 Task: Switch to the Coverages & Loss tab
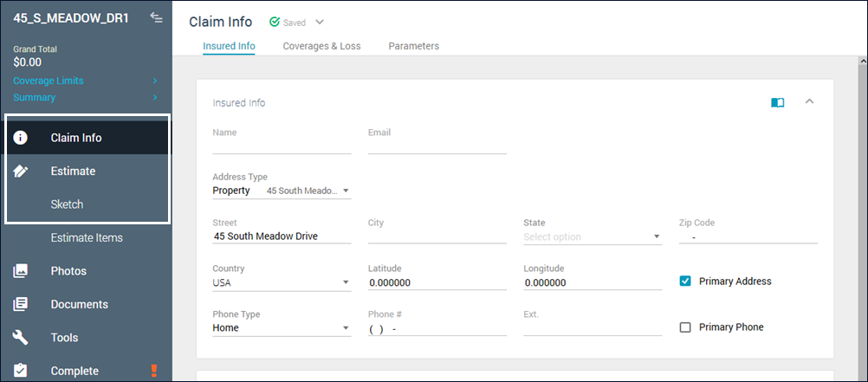[321, 46]
